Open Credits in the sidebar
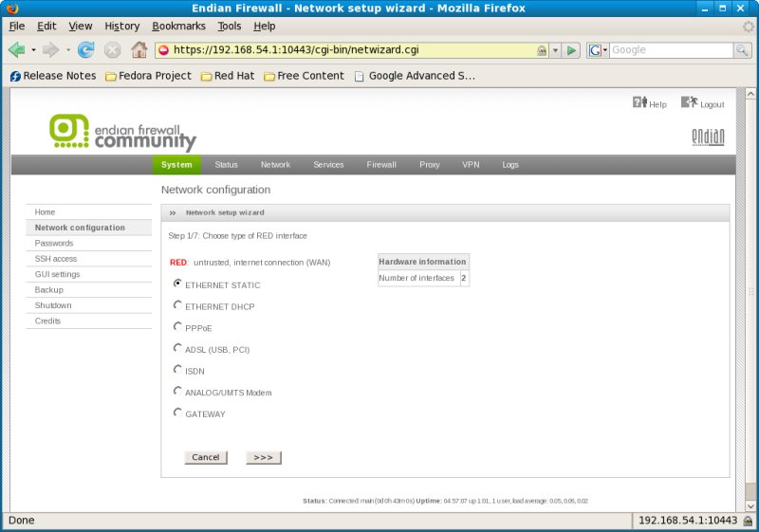The width and height of the screenshot is (759, 532). pos(88,321)
